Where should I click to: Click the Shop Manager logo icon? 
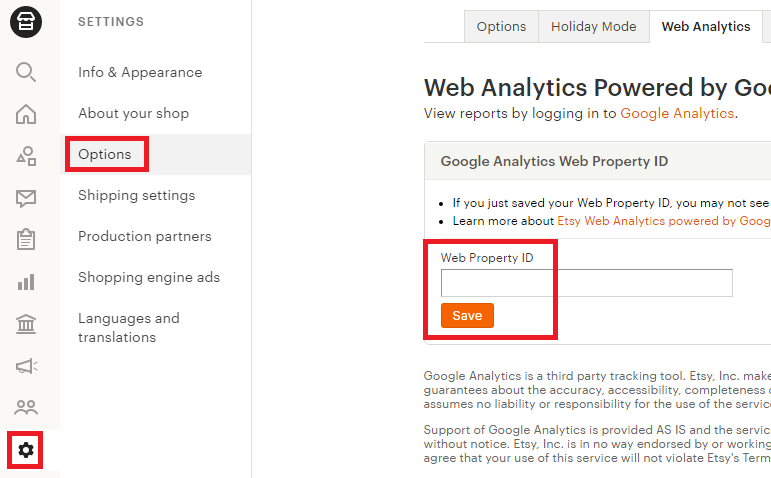pyautogui.click(x=26, y=22)
